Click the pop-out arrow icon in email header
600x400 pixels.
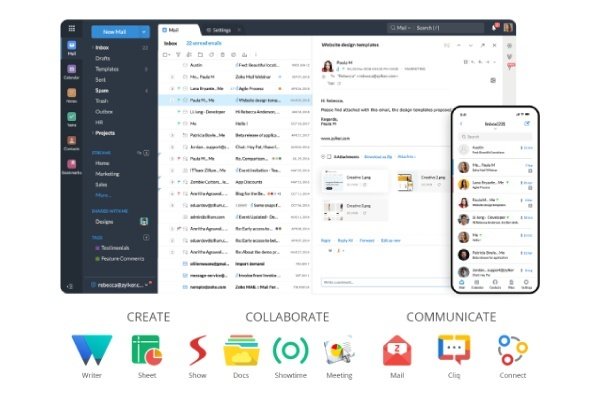(483, 45)
